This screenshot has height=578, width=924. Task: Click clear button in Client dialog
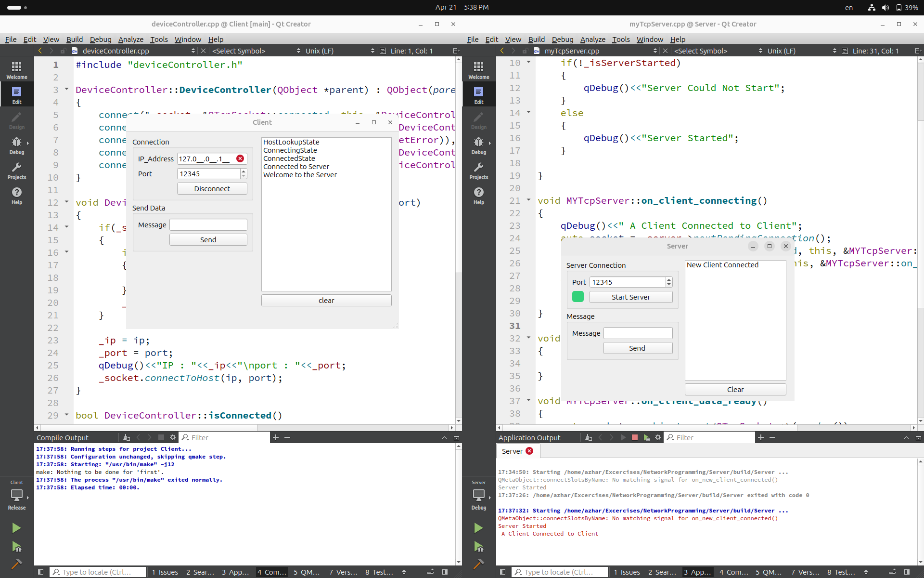point(326,300)
